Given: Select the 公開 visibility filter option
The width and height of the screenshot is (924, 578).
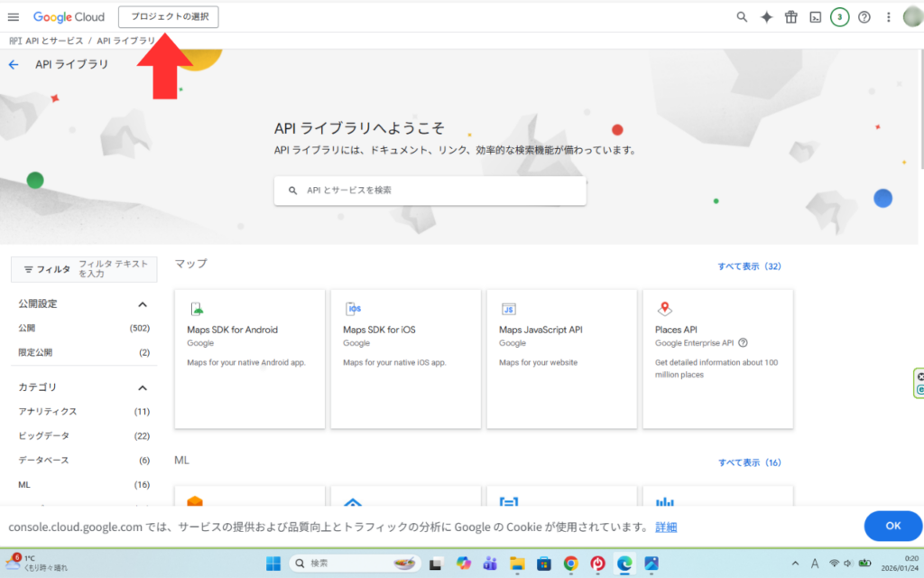Looking at the screenshot, I should (27, 328).
